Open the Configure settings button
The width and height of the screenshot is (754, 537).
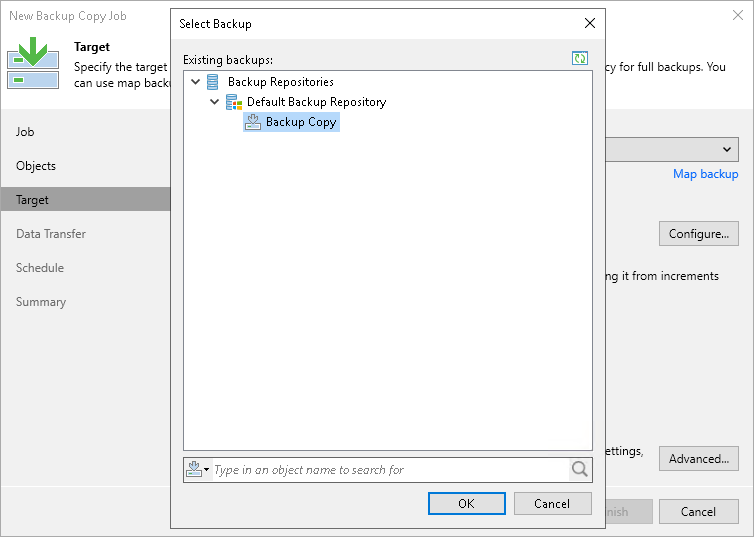(x=699, y=234)
